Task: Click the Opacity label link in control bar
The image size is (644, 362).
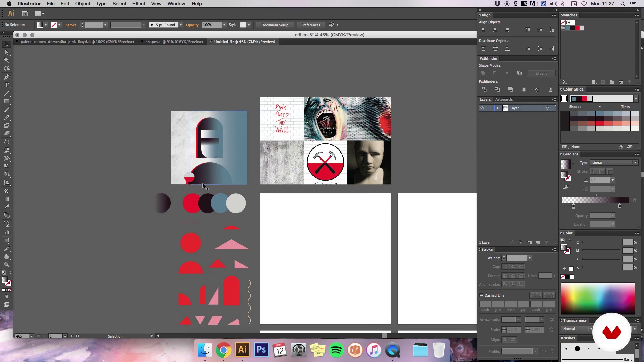Action: pyautogui.click(x=193, y=25)
